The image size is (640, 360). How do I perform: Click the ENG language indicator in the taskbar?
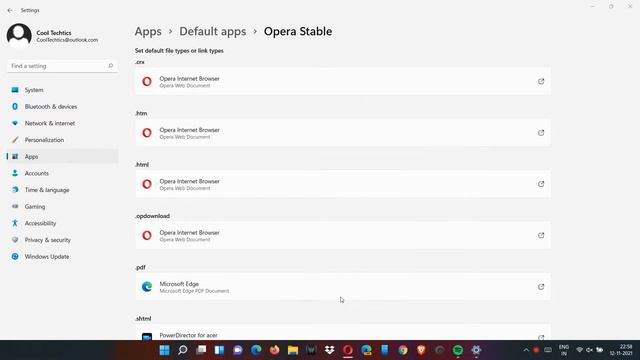(x=564, y=350)
